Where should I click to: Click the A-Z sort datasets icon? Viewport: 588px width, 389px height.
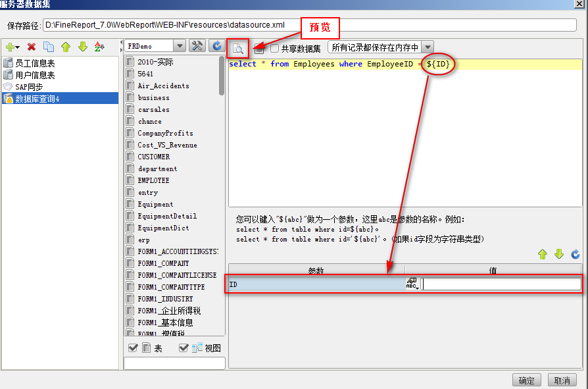[99, 47]
